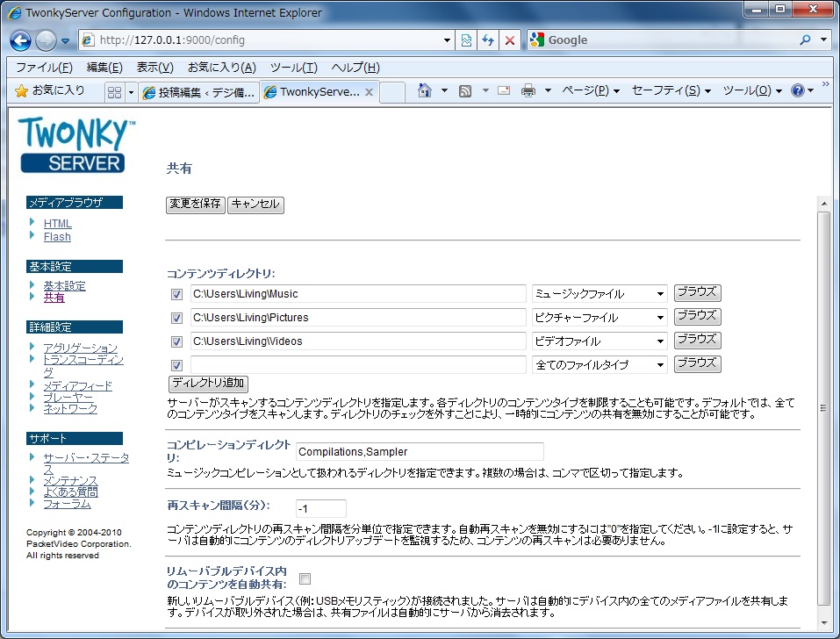Viewport: 840px width, 639px height.
Task: Click the Compilations,Sampler text field
Action: [x=420, y=451]
